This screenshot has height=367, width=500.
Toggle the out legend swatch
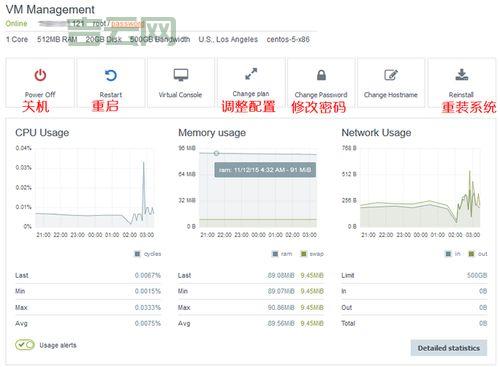[471, 254]
